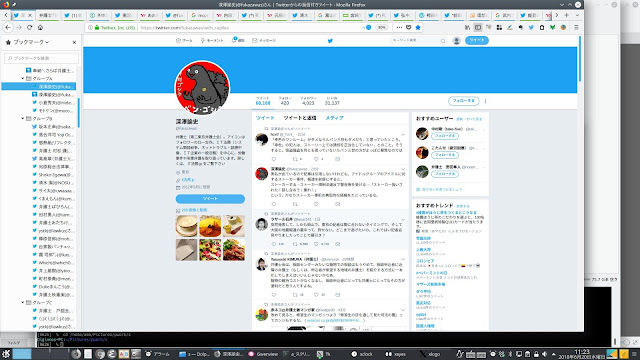View the 4,023 followers count
The width and height of the screenshot is (640, 360).
pyautogui.click(x=308, y=101)
